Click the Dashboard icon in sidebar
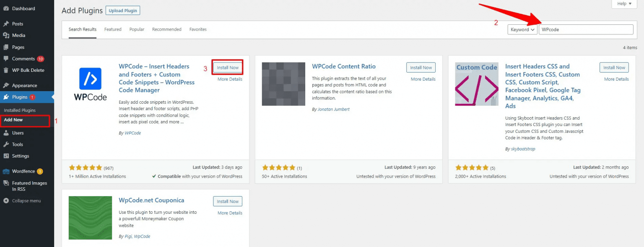 click(x=6, y=8)
